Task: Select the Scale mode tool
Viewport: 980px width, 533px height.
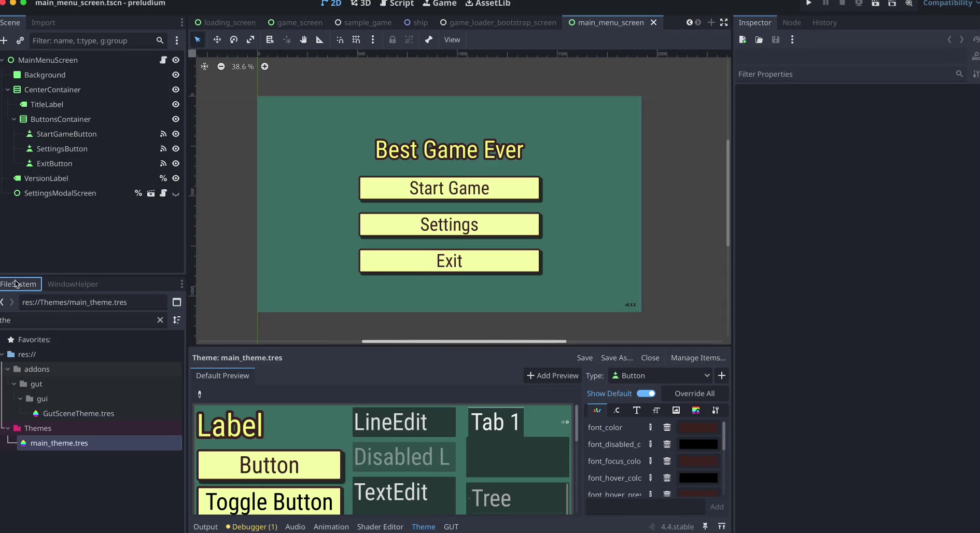Action: (x=250, y=40)
